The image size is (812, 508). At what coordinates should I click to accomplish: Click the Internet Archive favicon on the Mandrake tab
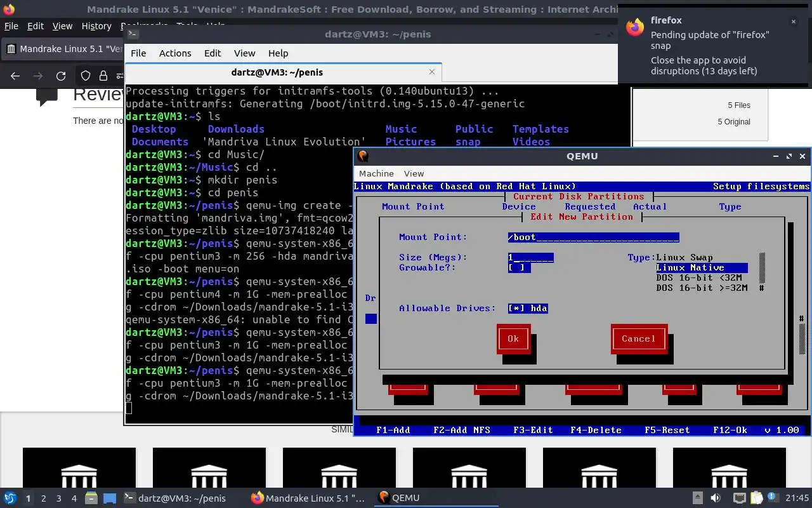(11, 48)
